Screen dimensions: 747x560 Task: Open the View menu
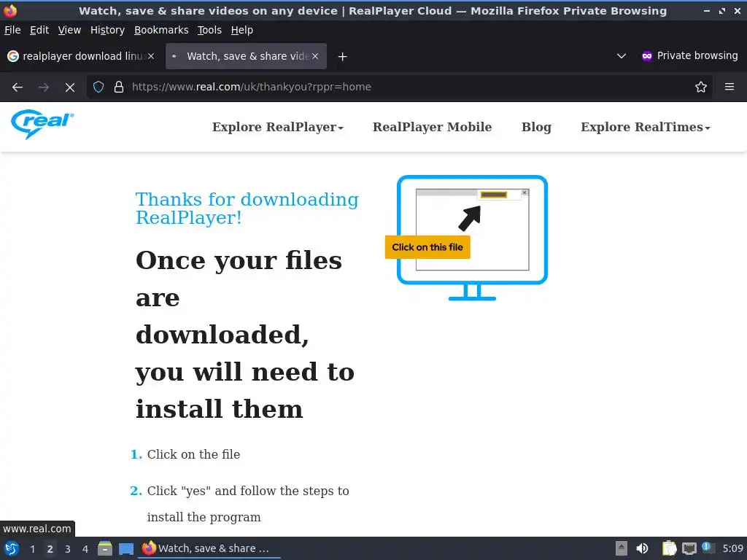pyautogui.click(x=69, y=30)
